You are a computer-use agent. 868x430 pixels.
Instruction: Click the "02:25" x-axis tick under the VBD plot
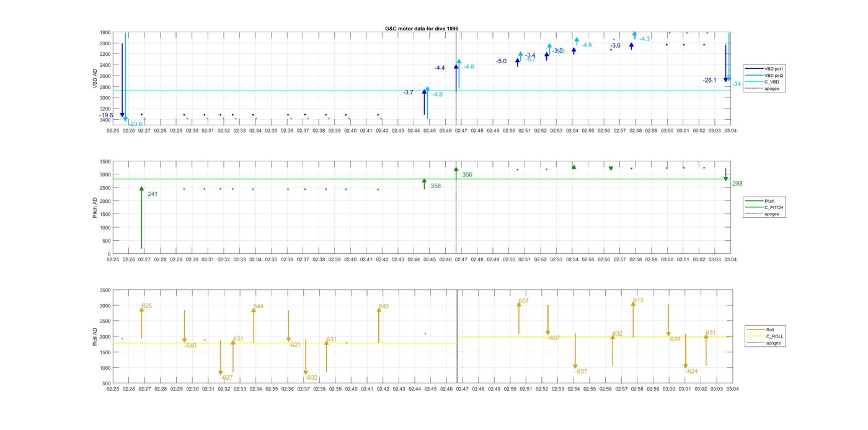[113, 131]
